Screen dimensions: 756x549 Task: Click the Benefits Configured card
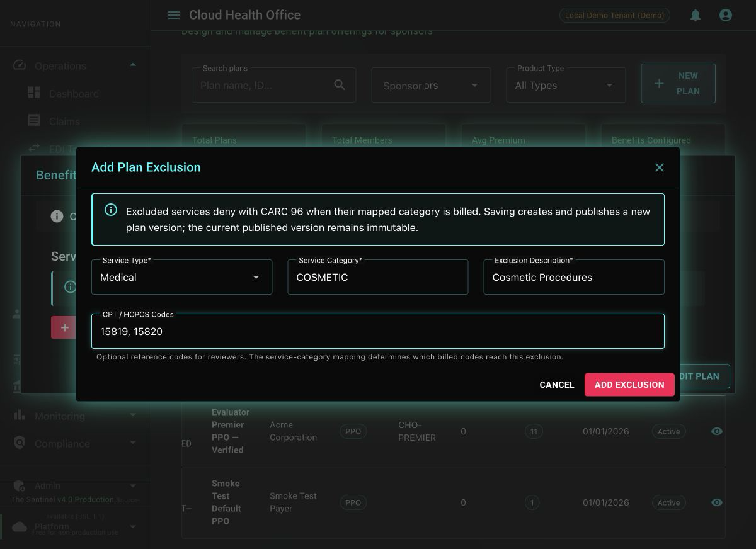tap(663, 137)
